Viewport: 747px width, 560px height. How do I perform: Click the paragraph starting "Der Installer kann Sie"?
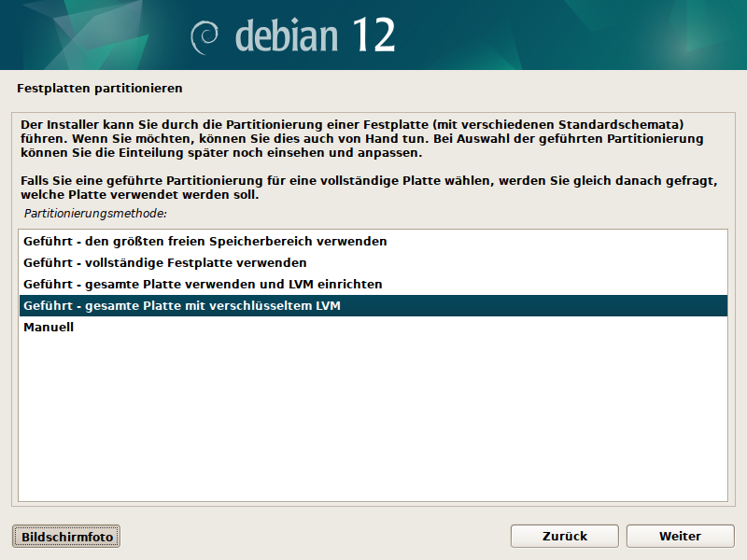click(x=359, y=138)
